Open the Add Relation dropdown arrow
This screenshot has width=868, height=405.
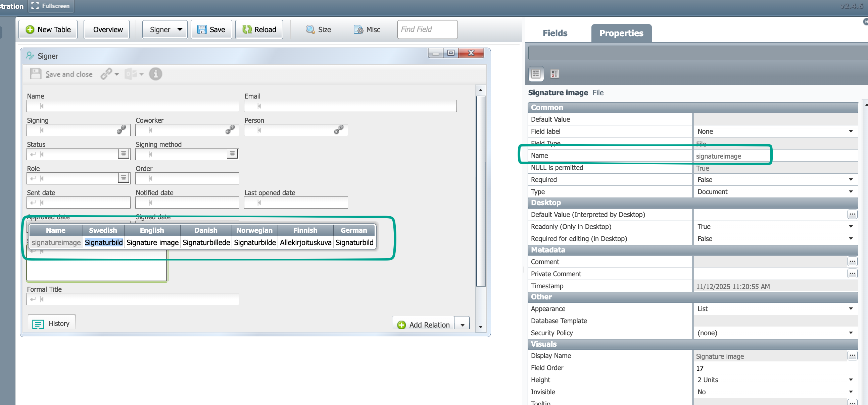[462, 325]
